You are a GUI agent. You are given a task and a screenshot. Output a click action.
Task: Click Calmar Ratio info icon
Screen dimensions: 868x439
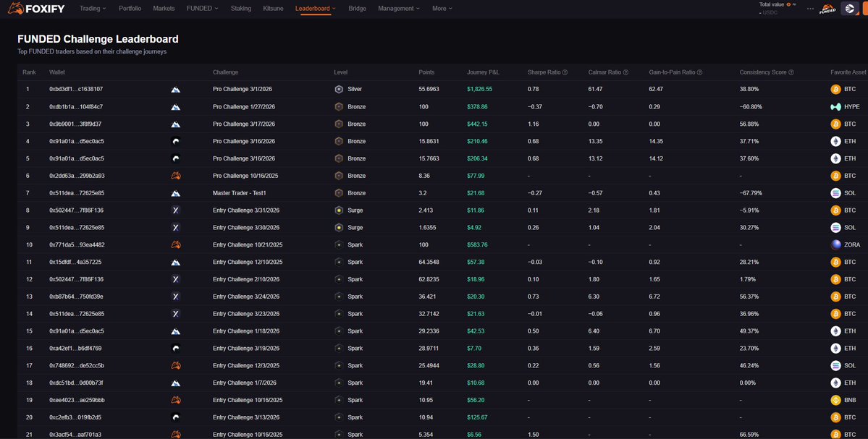coord(625,72)
